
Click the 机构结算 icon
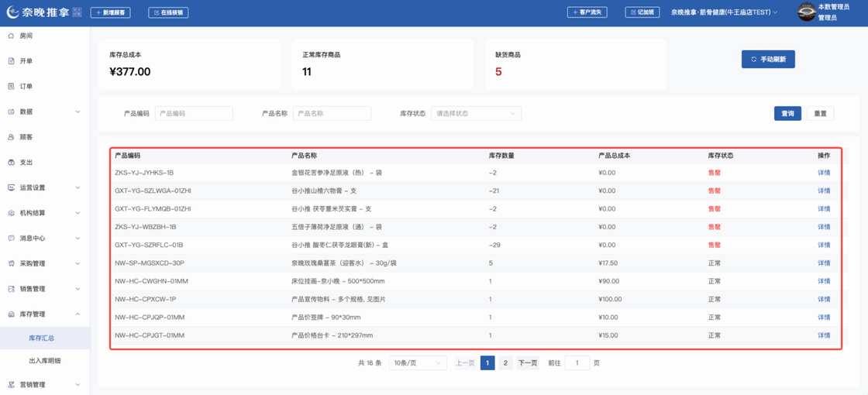coord(11,213)
